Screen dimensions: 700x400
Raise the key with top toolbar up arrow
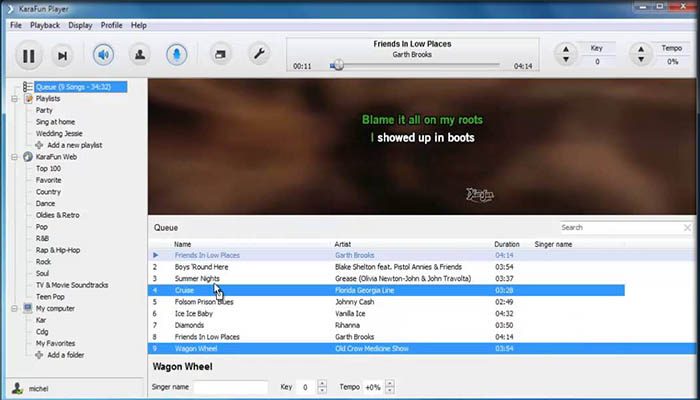pyautogui.click(x=566, y=49)
